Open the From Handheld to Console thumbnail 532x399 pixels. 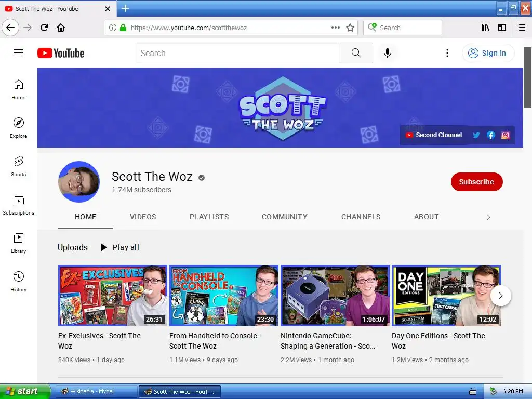(x=224, y=296)
